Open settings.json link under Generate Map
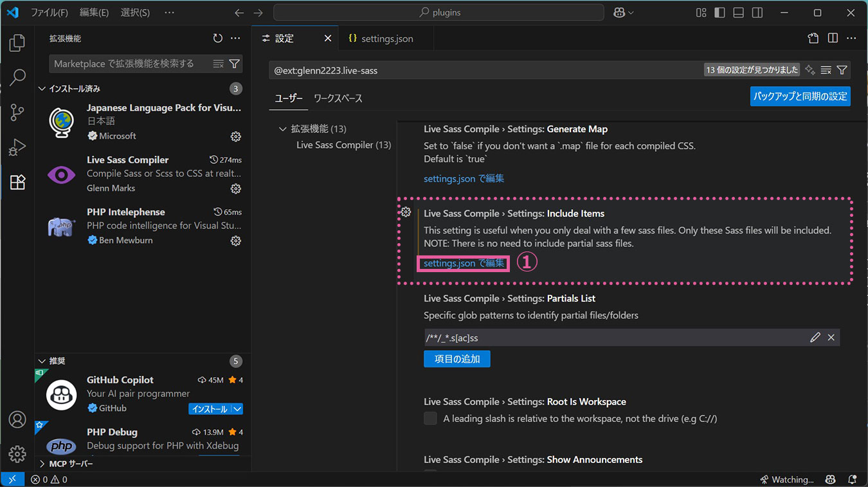 464,178
